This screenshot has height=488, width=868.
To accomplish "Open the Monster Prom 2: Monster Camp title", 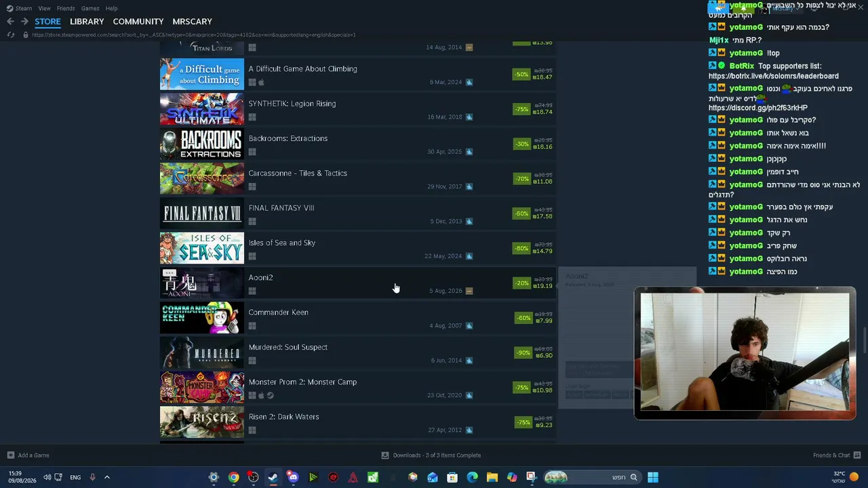I will pyautogui.click(x=302, y=382).
